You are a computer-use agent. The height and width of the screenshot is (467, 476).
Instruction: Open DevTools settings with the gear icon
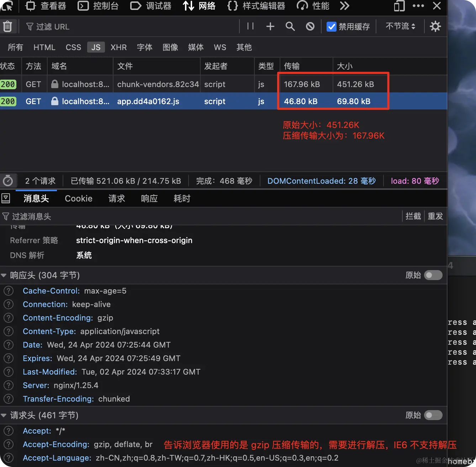click(435, 26)
